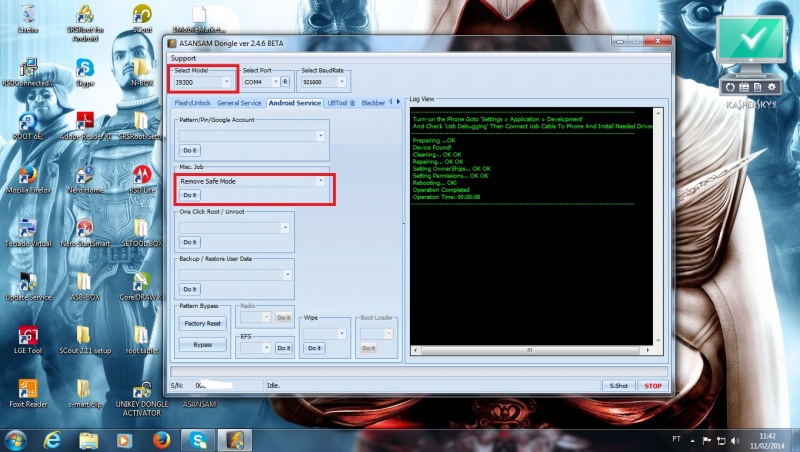
Task: Click the red STOP button
Action: coord(653,386)
